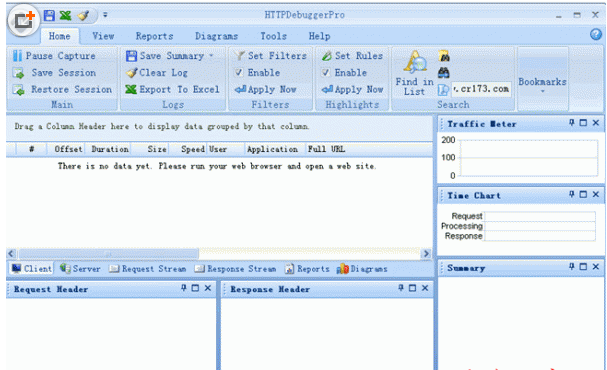Maximize the Traffic Meter panel

tap(583, 123)
